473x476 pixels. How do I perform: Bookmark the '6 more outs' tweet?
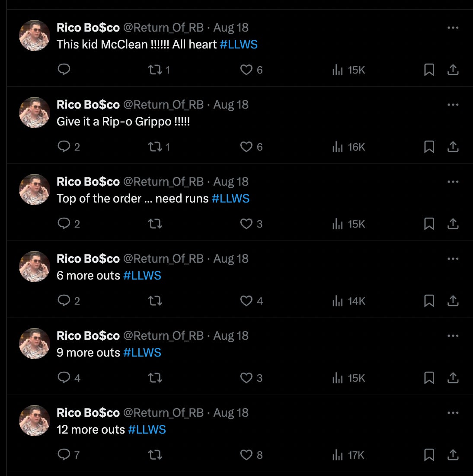click(x=429, y=301)
